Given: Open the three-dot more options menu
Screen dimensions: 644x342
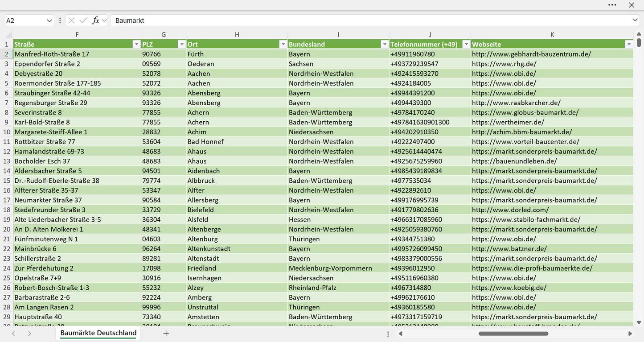Looking at the screenshot, I should pos(612,5).
